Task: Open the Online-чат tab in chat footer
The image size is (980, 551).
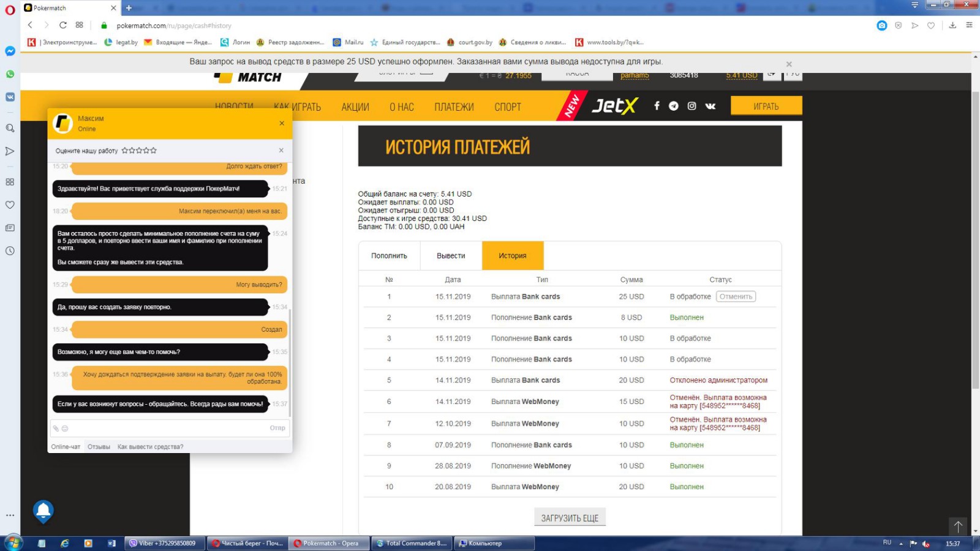Action: coord(66,447)
